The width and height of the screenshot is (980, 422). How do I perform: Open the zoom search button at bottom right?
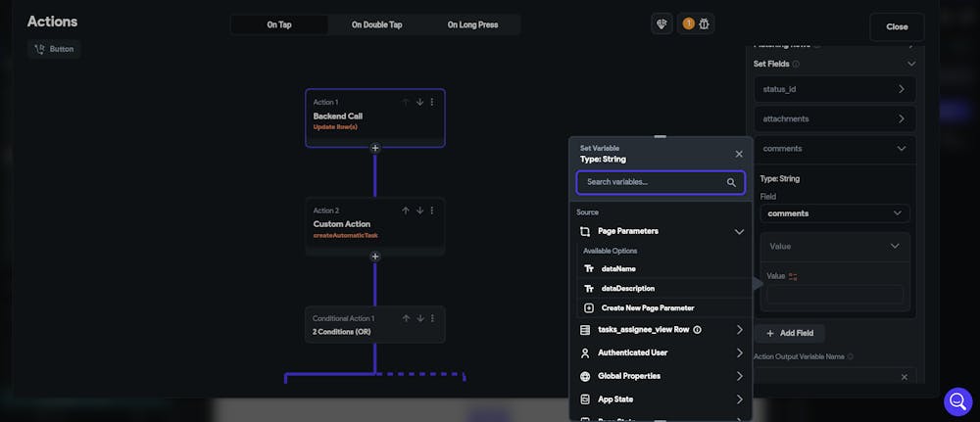point(957,402)
